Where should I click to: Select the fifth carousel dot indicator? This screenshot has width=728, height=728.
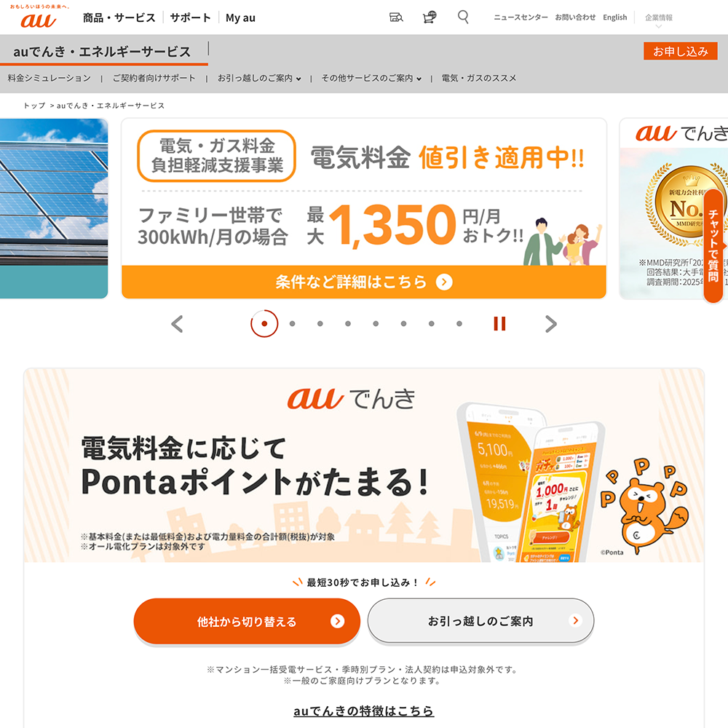click(x=376, y=324)
